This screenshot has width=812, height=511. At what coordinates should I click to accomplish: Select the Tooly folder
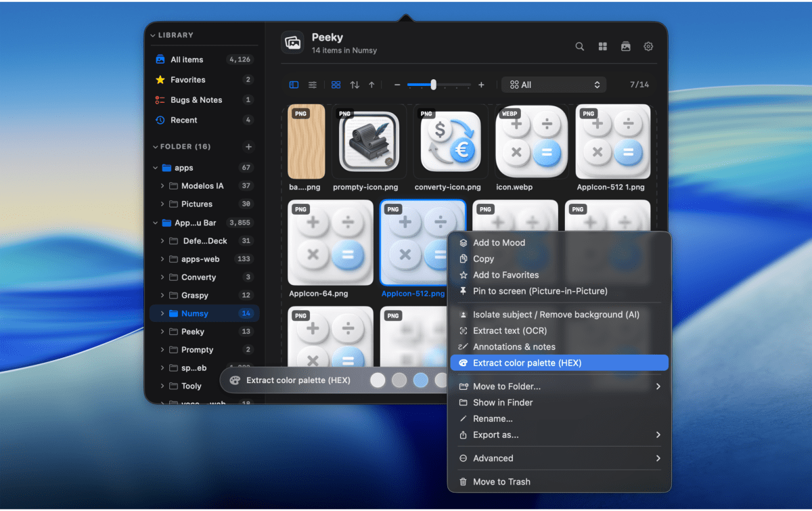pyautogui.click(x=204, y=386)
